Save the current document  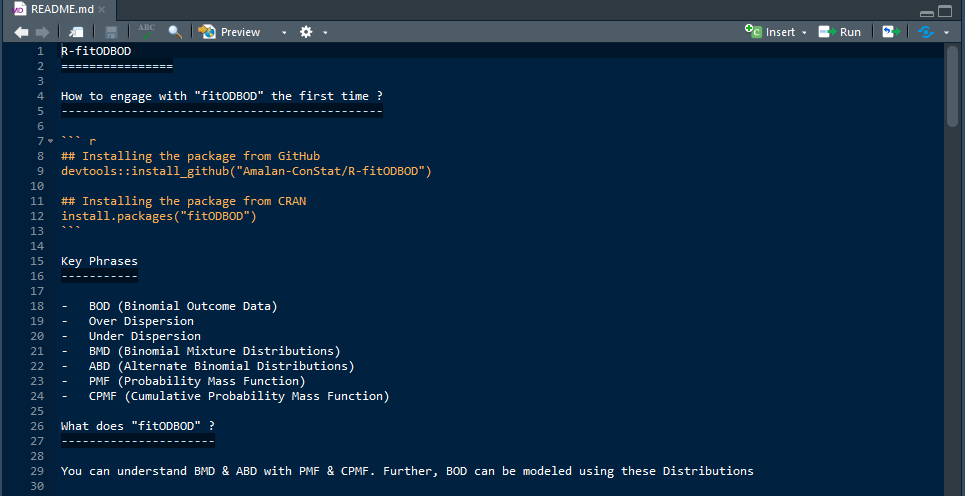(111, 32)
